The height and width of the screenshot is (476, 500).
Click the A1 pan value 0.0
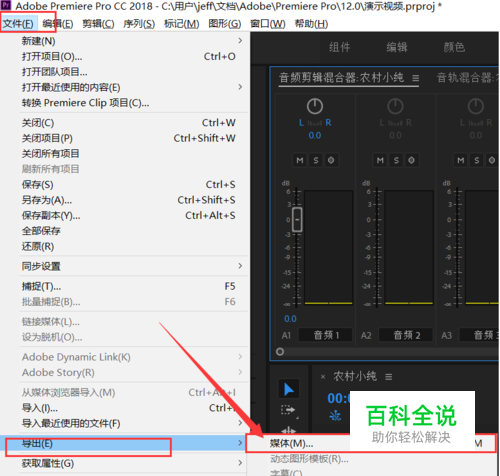click(315, 136)
